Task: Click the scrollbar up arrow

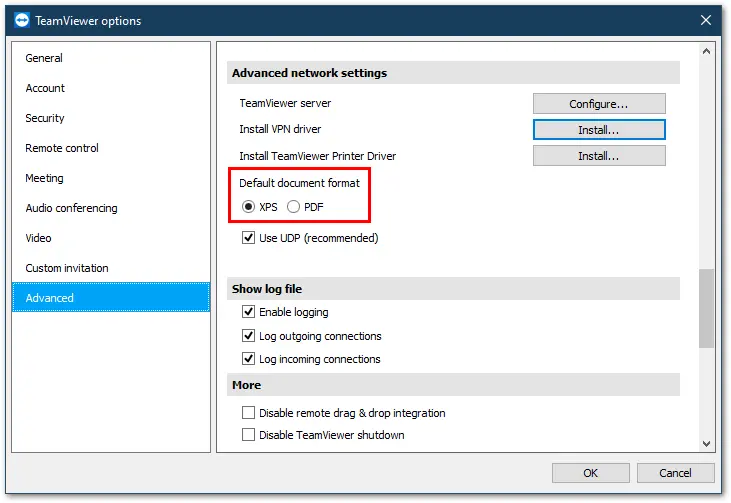Action: tap(706, 51)
